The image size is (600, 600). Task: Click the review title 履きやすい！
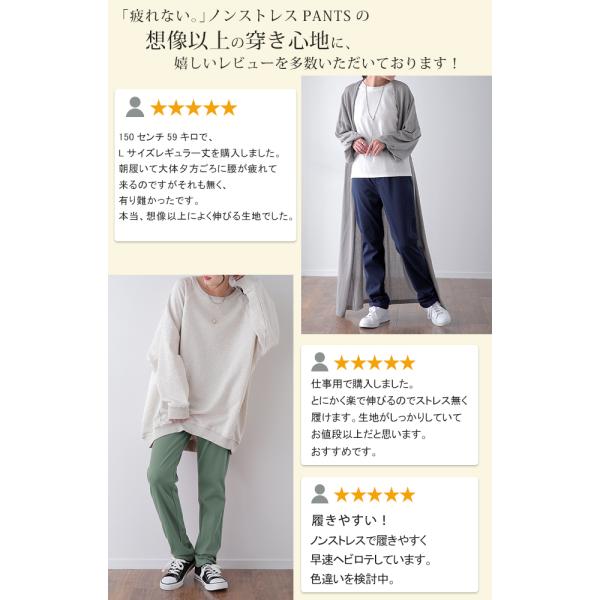[350, 520]
